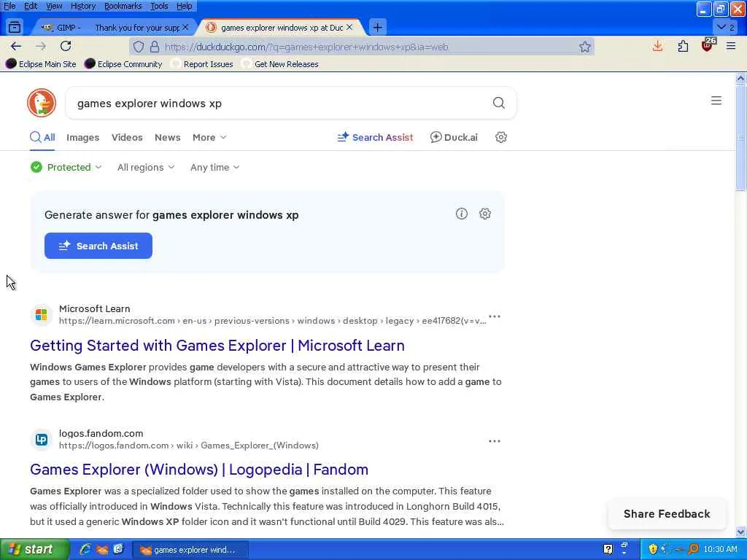Click the logos.fandom.com favicon
Screen dimensions: 747x560
(42, 439)
